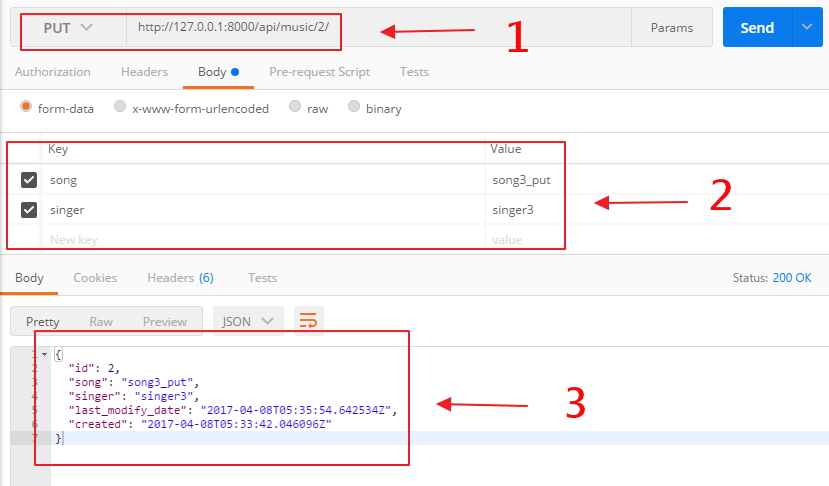Click the "id": 2 line
This screenshot has width=829, height=486.
click(94, 368)
